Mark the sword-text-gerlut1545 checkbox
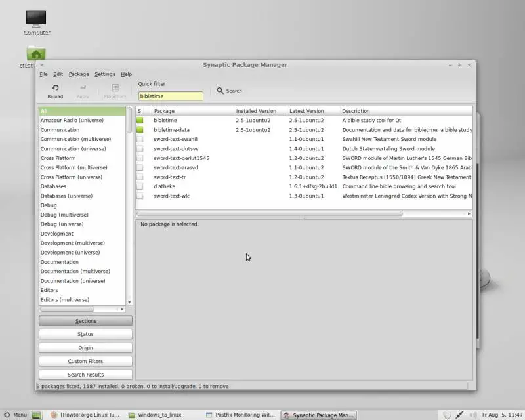Screen dimensions: 525x420 coord(140,158)
